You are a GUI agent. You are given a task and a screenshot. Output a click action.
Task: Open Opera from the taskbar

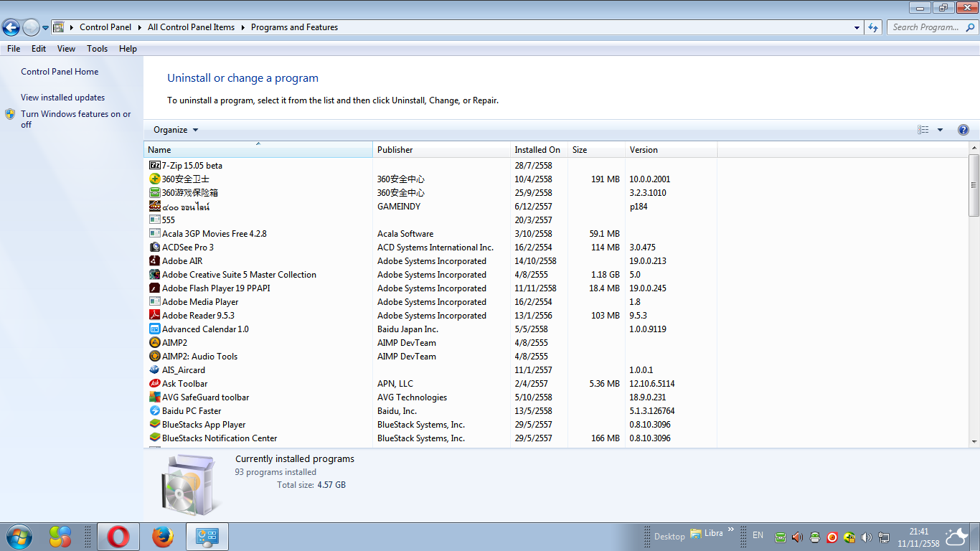(118, 537)
